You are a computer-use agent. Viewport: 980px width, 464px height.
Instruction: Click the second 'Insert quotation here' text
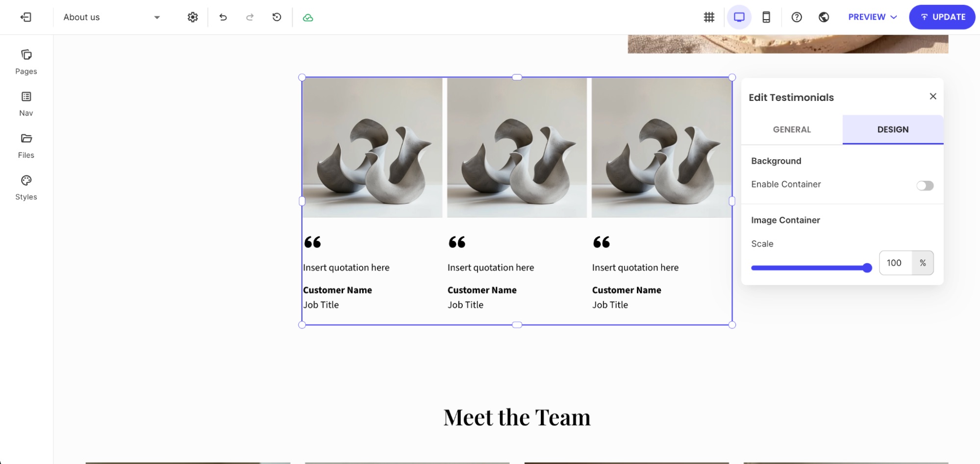pos(491,268)
